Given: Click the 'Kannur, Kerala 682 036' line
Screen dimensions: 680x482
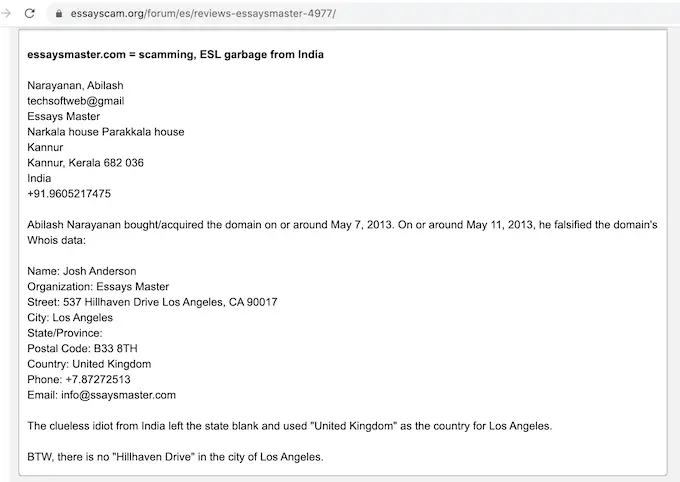Looking at the screenshot, I should 85,163.
